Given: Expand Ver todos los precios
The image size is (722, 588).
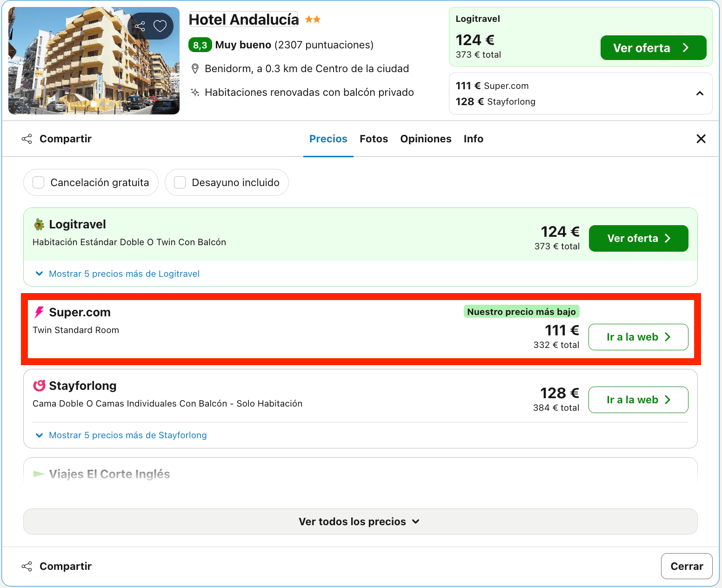Looking at the screenshot, I should [361, 521].
